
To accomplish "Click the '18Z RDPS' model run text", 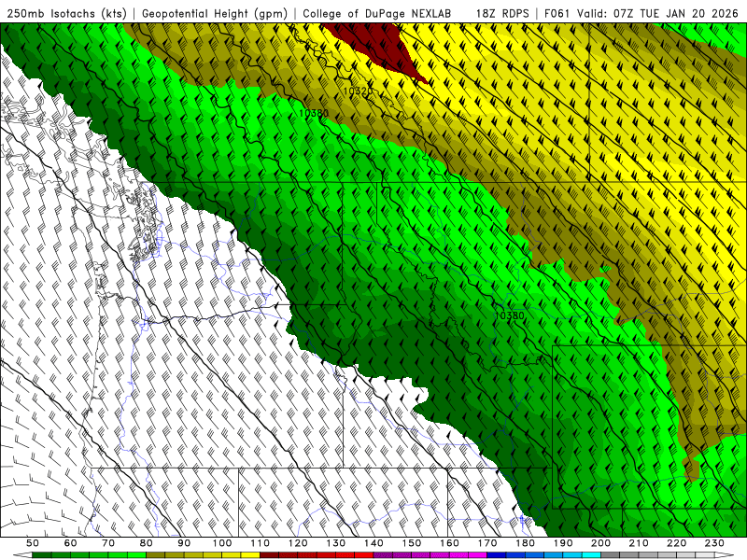I will click(x=502, y=14).
